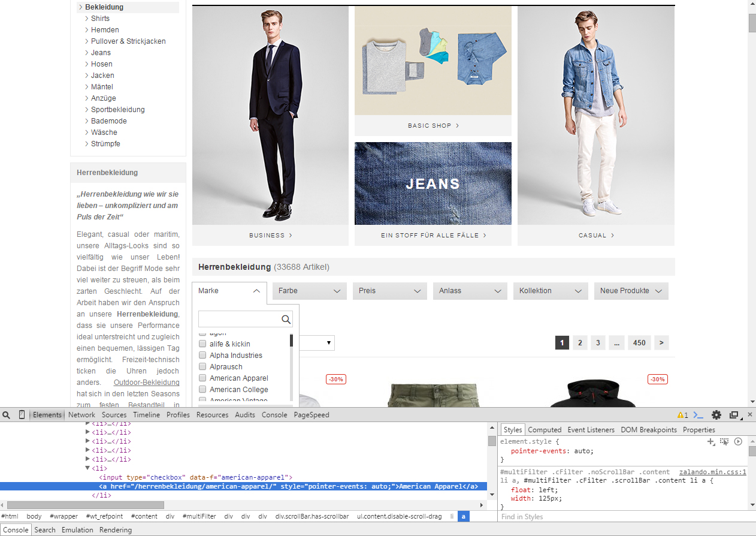Go to the Sportbekleidung category
The height and width of the screenshot is (536, 756).
(x=118, y=110)
